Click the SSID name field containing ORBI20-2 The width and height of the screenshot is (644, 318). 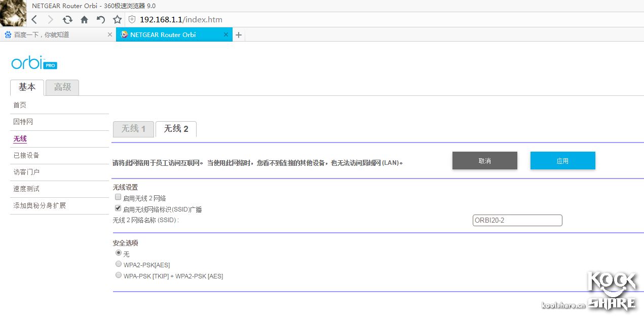(x=517, y=220)
